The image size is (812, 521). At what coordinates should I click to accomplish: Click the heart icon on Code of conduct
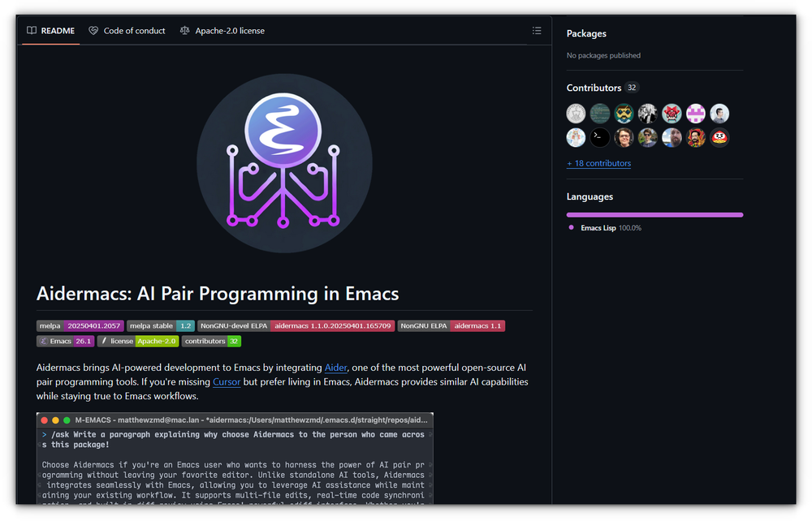tap(93, 30)
